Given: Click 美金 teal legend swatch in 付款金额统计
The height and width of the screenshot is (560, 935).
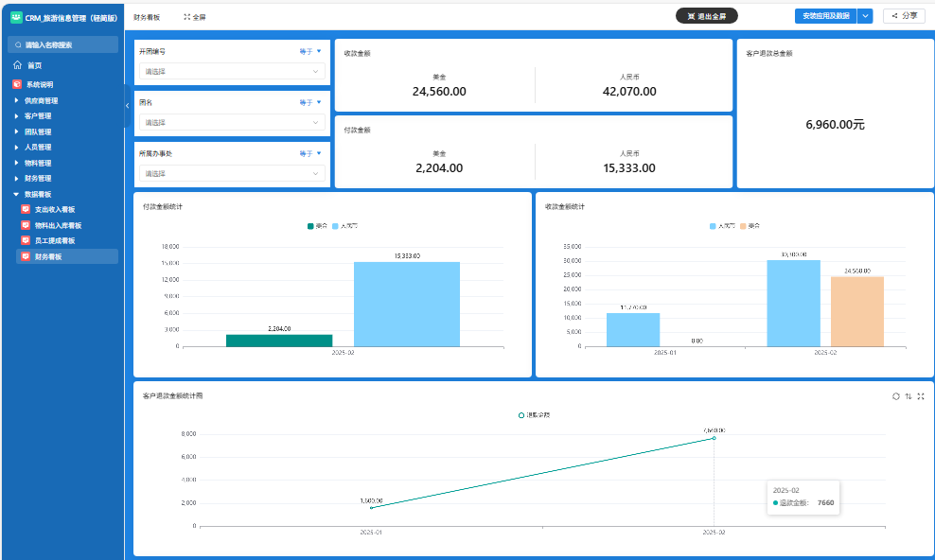Looking at the screenshot, I should (310, 226).
